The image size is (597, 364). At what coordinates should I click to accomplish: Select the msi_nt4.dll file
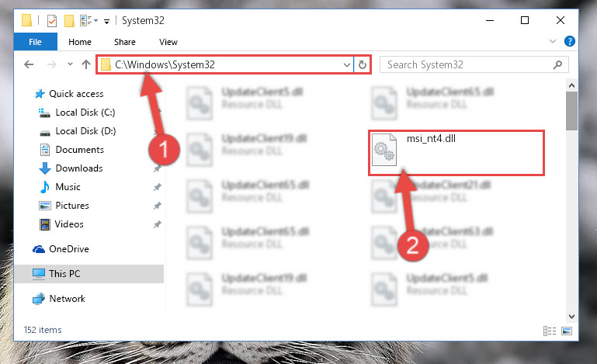(x=456, y=153)
